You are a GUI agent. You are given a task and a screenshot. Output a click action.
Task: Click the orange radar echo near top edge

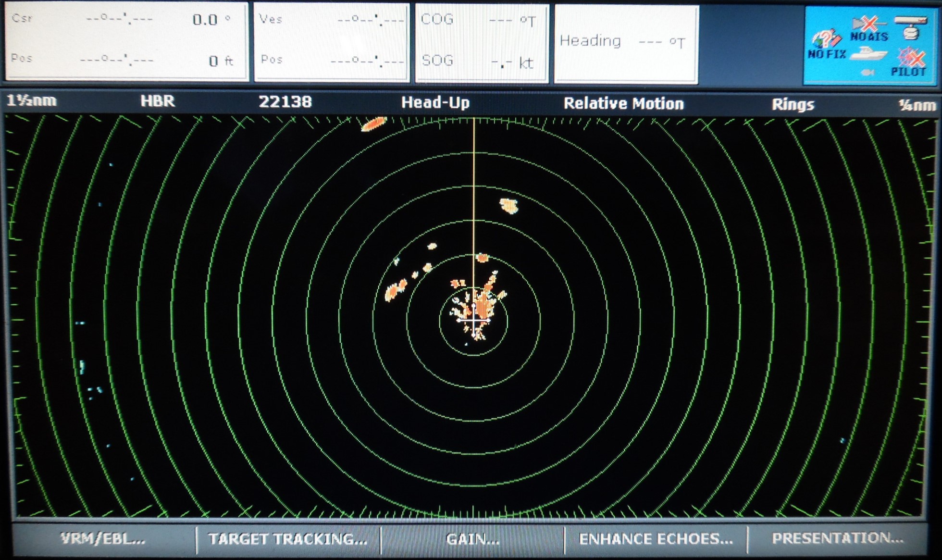coord(373,124)
